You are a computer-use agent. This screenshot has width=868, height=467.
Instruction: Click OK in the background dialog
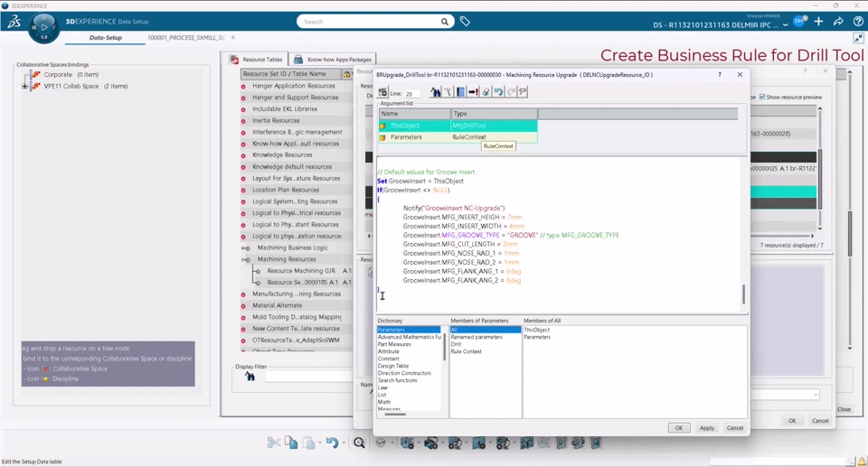click(x=792, y=421)
